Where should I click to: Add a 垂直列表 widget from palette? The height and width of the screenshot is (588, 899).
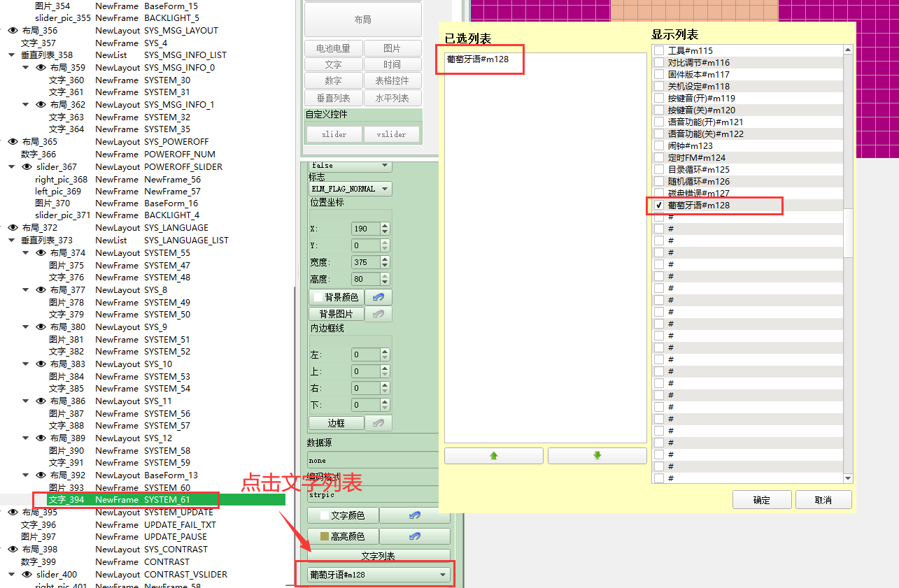333,98
